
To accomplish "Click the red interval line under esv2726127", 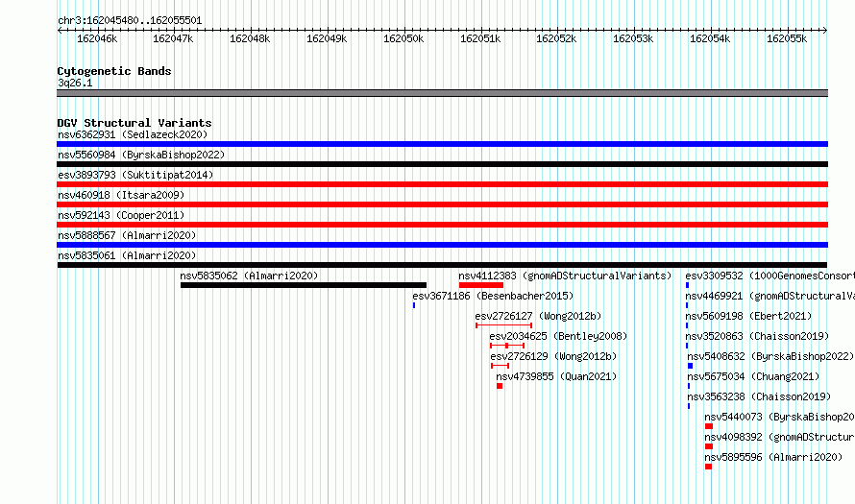I will click(x=503, y=325).
